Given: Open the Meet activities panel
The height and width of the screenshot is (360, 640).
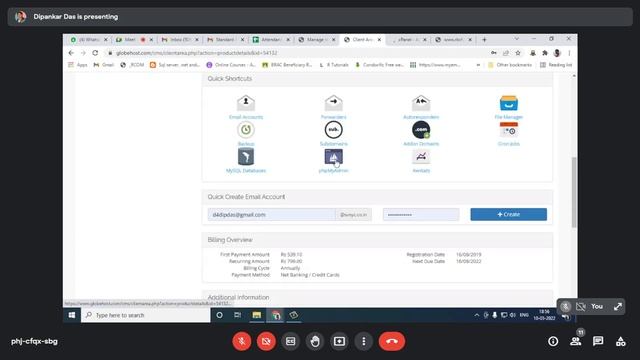Looking at the screenshot, I should [620, 341].
